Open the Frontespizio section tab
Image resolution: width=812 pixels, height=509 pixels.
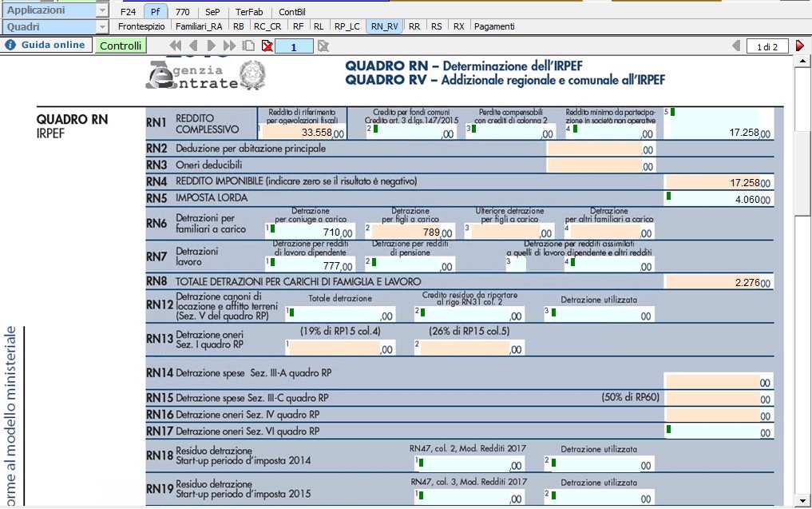[x=141, y=26]
